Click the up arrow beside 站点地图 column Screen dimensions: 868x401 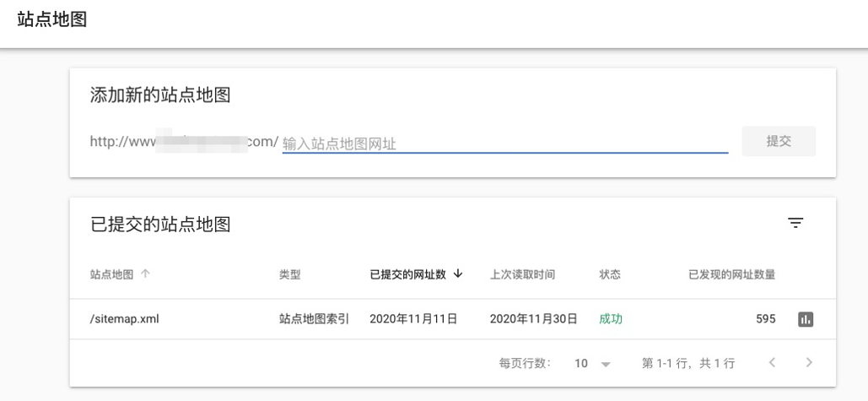tap(145, 274)
